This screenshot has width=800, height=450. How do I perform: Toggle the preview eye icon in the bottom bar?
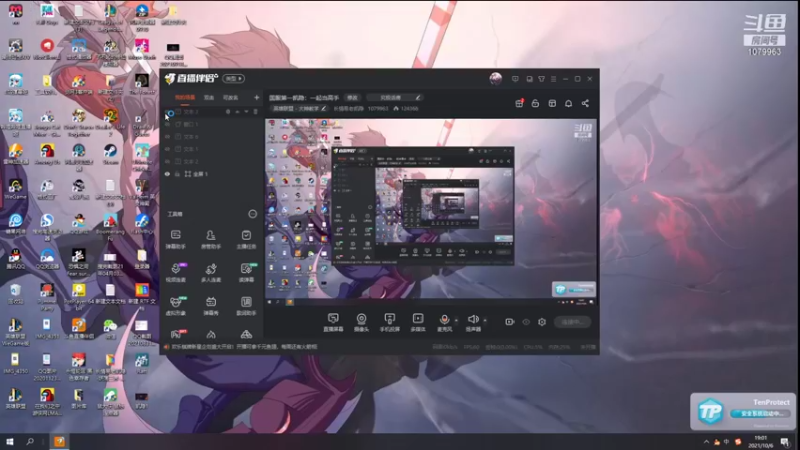(526, 322)
